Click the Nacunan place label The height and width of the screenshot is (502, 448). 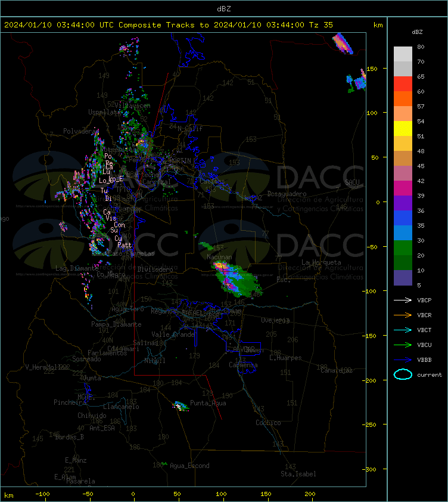coord(219,257)
